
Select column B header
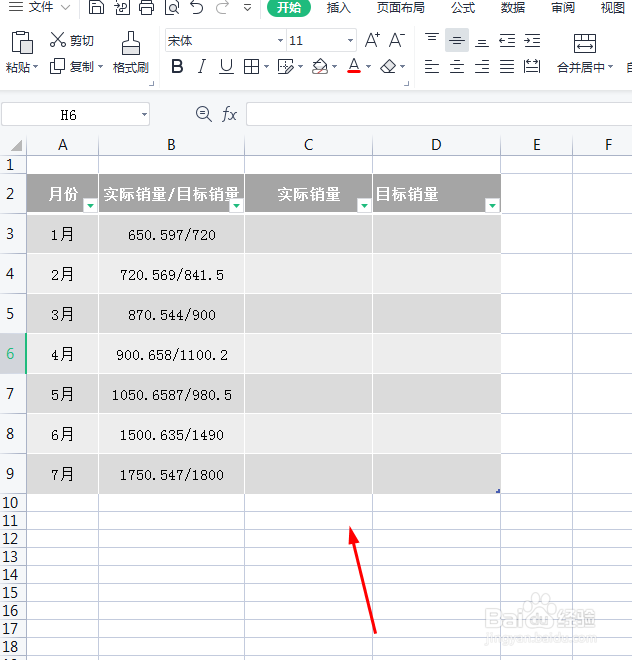tap(171, 145)
